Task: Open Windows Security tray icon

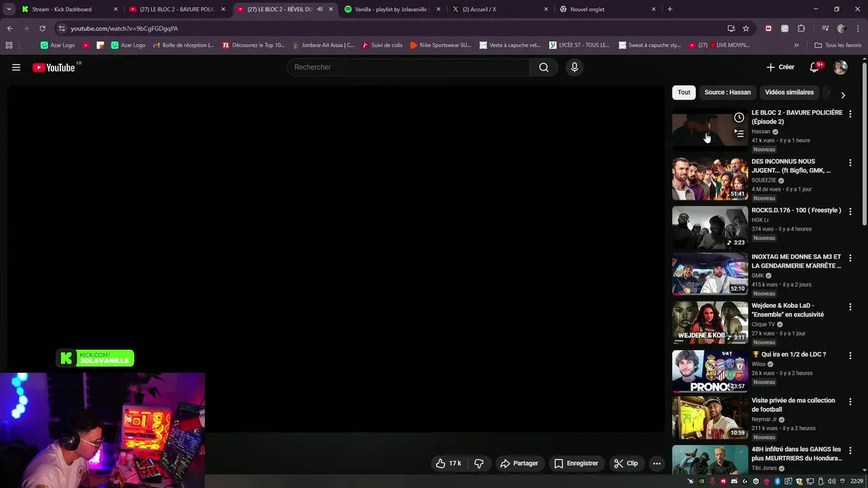Action: pos(800,481)
